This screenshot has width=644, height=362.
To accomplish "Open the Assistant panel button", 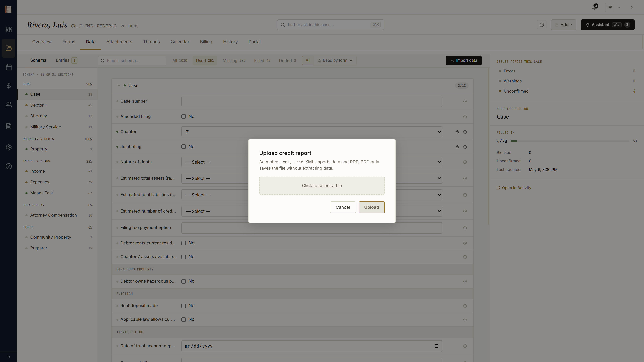I will (607, 25).
